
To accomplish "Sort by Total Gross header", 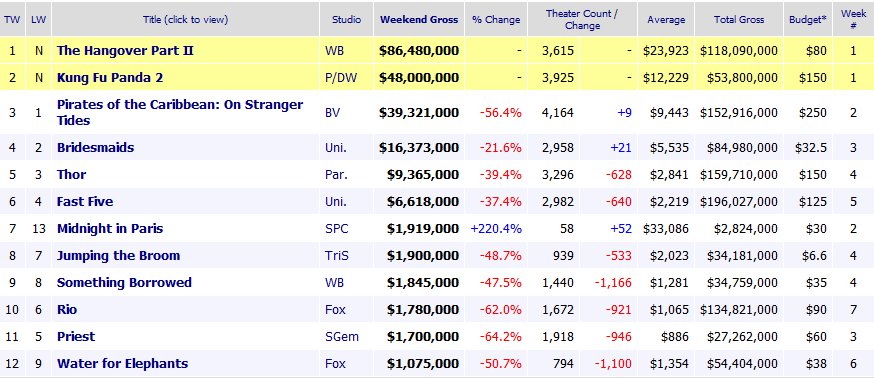I will pos(739,20).
